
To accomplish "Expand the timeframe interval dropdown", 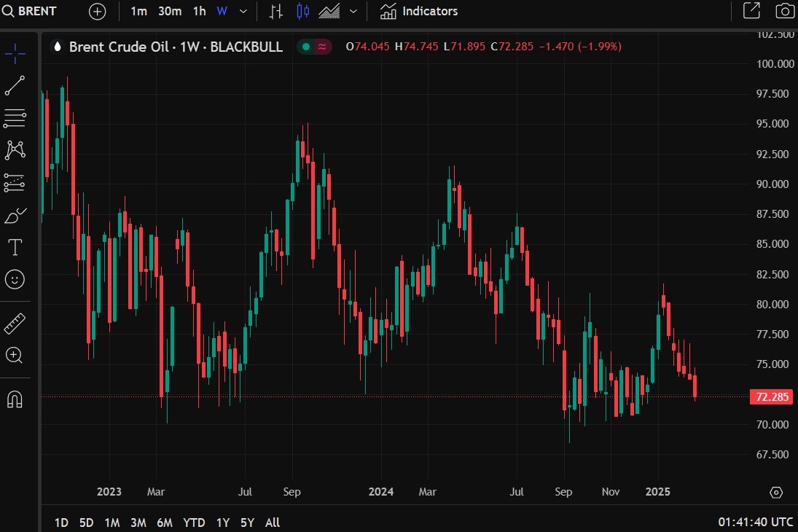I will tap(243, 11).
